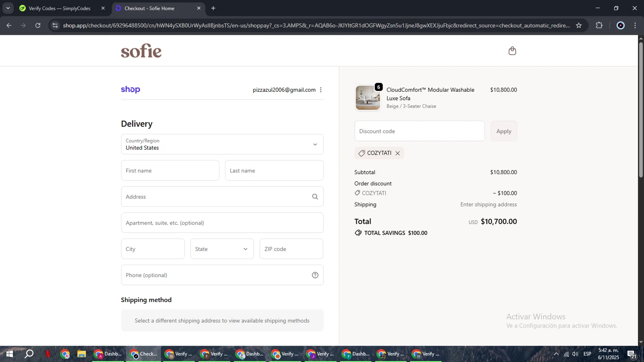Close the Verify Codes SimplyCodes tab
Viewport: 644px width, 362px height.
103,8
